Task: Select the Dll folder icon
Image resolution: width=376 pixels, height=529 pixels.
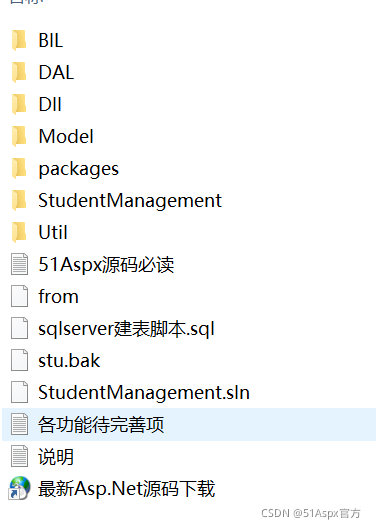Action: (19, 104)
